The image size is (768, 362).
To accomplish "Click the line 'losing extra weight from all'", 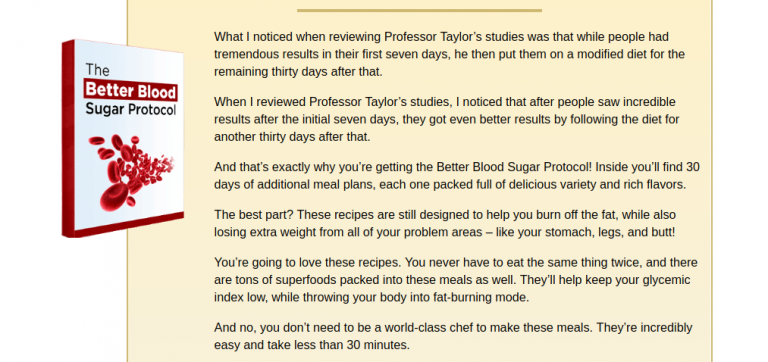I will 444,232.
